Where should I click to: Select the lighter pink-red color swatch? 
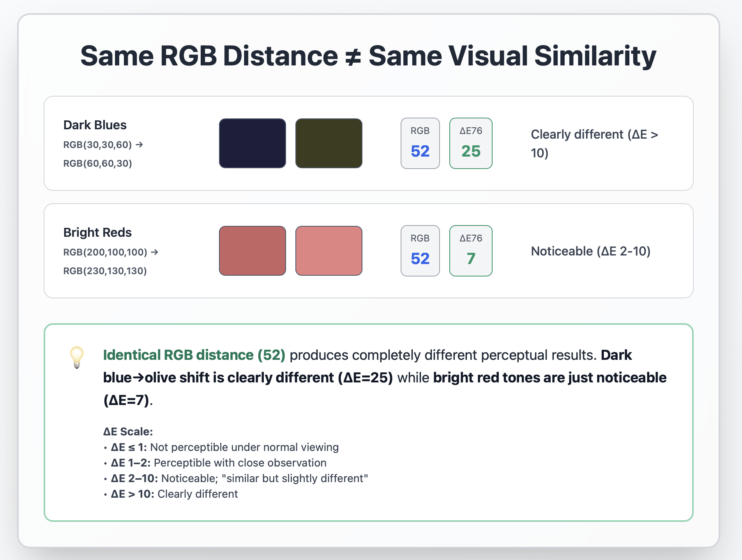329,251
